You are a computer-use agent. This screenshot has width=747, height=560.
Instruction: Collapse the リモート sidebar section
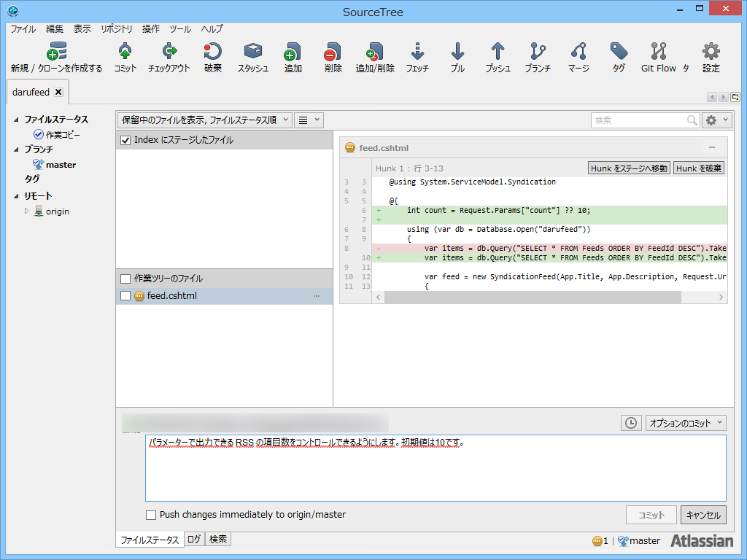tap(16, 195)
